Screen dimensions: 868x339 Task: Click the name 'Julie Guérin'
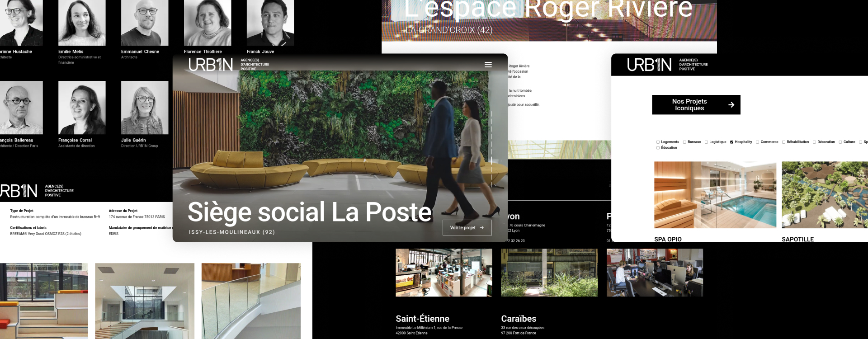[x=133, y=140]
